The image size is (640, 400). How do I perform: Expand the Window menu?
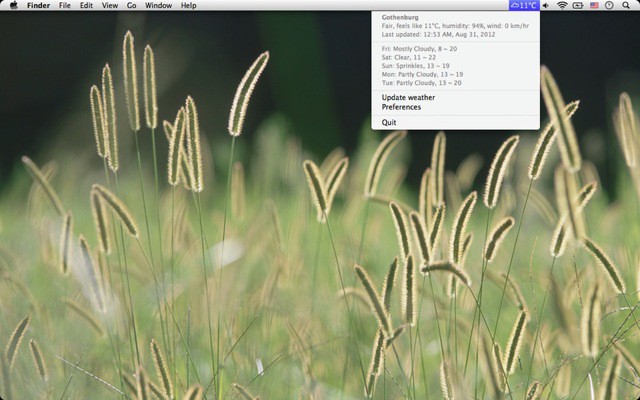[158, 5]
